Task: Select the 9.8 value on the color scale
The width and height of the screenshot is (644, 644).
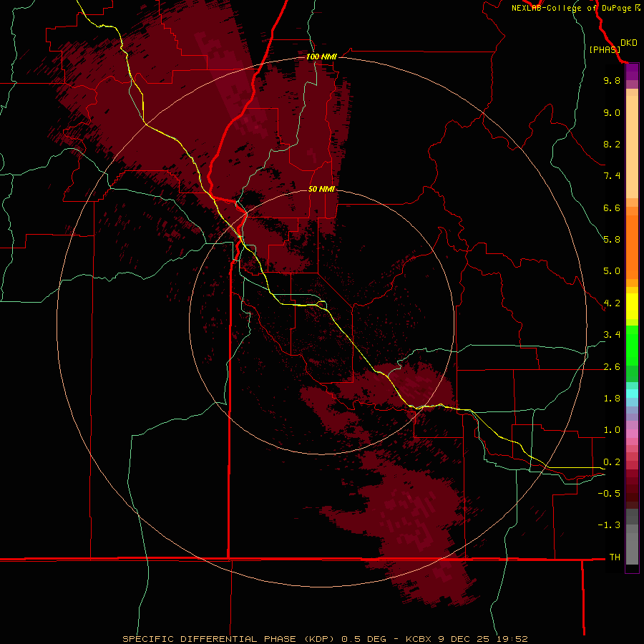Action: (x=612, y=80)
